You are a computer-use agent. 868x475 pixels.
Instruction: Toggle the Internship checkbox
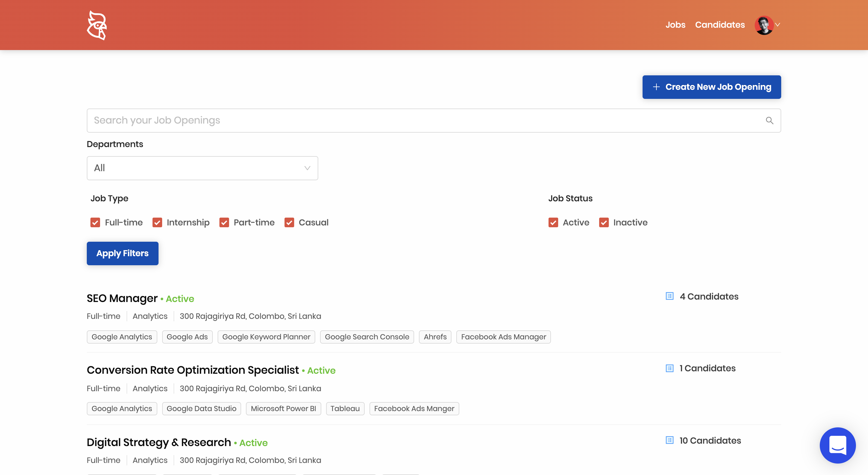point(157,222)
